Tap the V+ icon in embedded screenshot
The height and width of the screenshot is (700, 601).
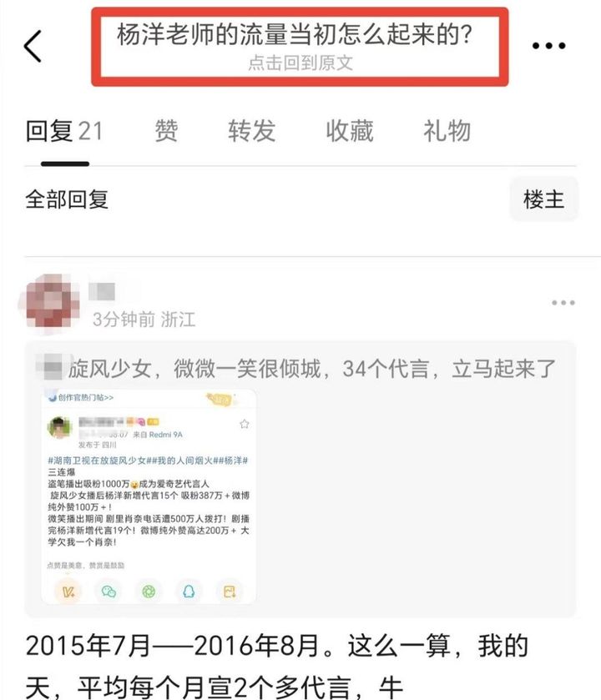[68, 592]
